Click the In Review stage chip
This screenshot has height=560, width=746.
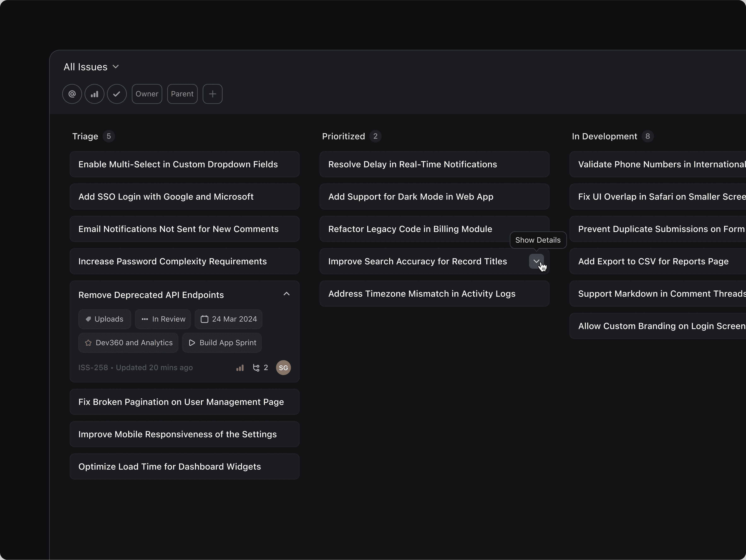coord(163,319)
